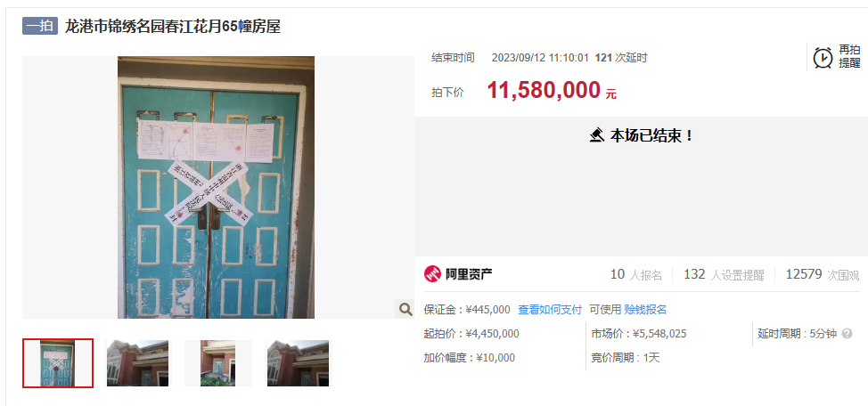
Task: Click the magnifier icon on main photo
Action: point(405,309)
